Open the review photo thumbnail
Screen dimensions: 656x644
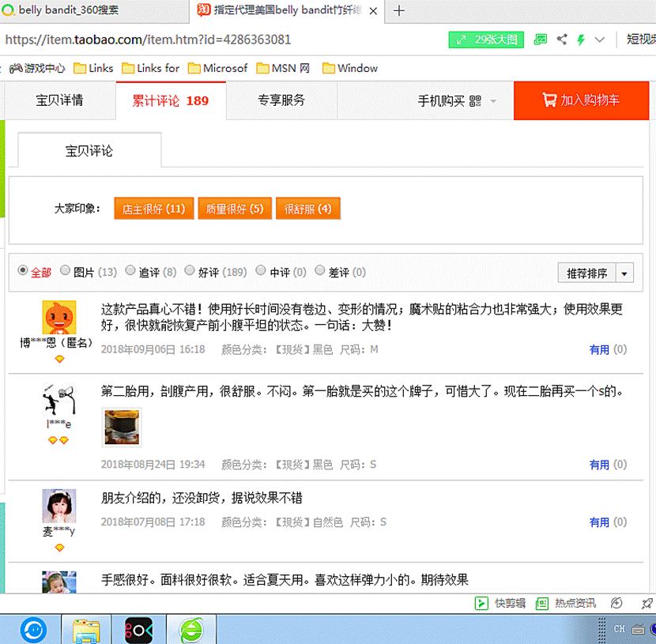click(122, 427)
